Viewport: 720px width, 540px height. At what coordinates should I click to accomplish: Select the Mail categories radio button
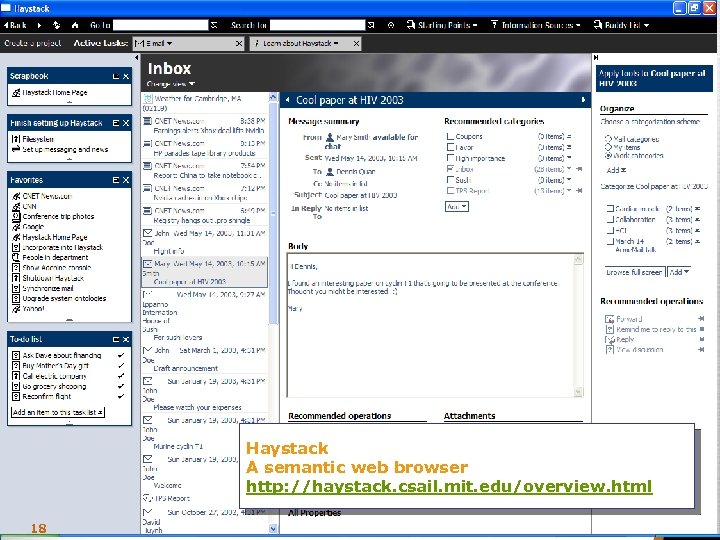point(608,139)
